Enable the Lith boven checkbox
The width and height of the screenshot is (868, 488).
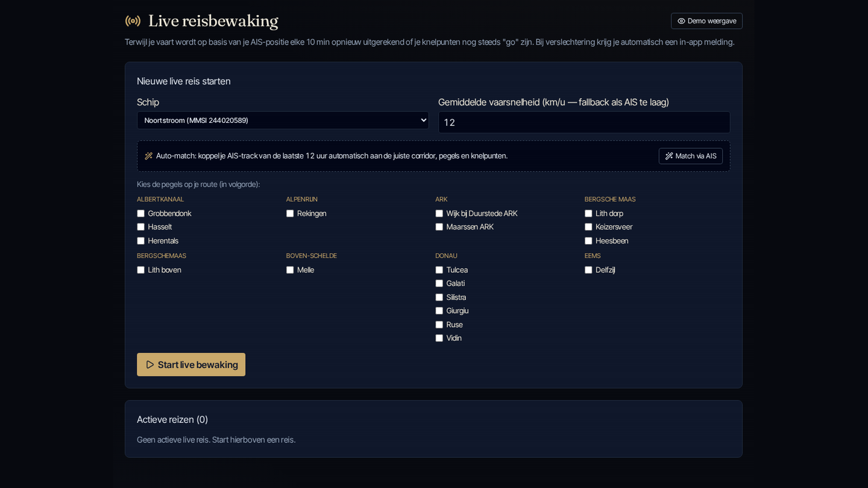141,270
